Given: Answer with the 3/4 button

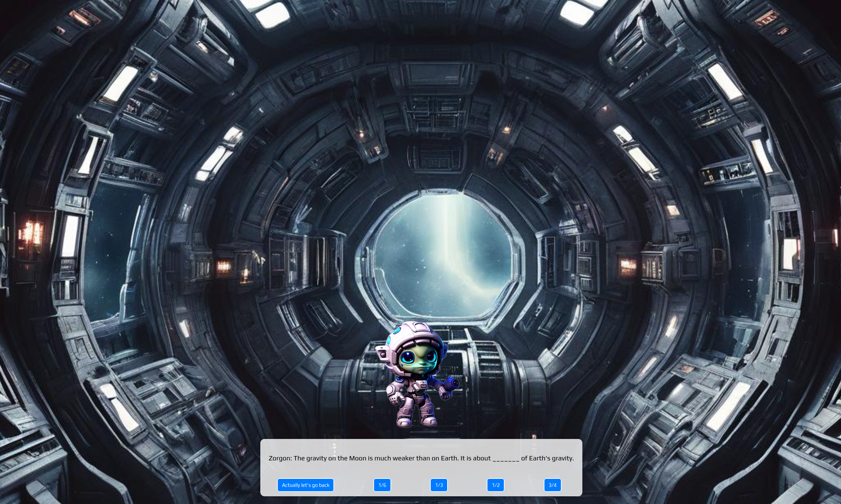Looking at the screenshot, I should pyautogui.click(x=552, y=485).
